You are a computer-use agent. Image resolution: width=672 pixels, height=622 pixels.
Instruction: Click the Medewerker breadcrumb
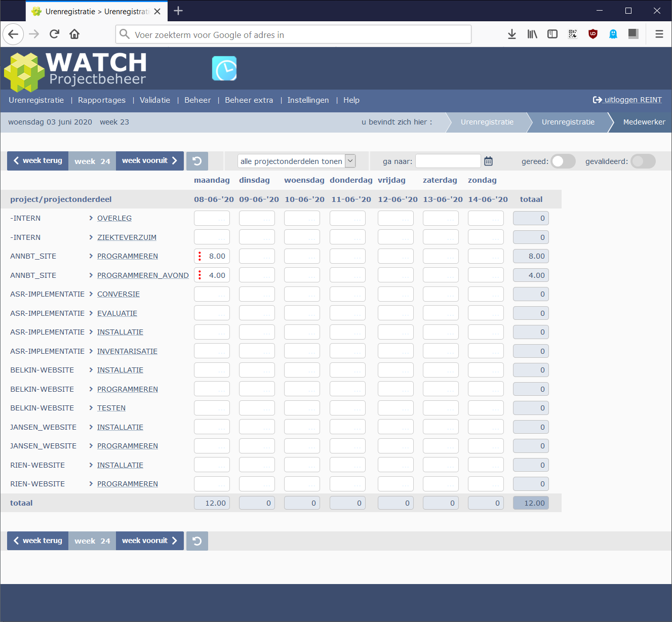point(644,122)
